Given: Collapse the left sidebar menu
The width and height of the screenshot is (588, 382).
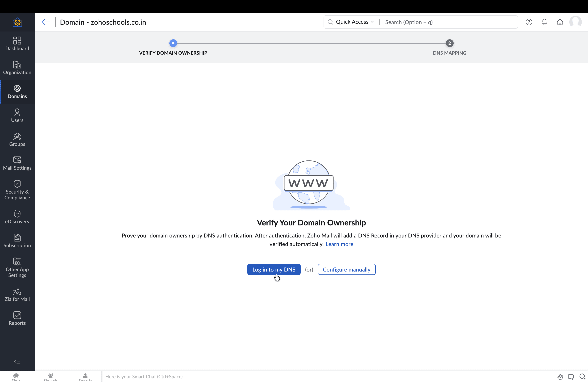Looking at the screenshot, I should [17, 362].
